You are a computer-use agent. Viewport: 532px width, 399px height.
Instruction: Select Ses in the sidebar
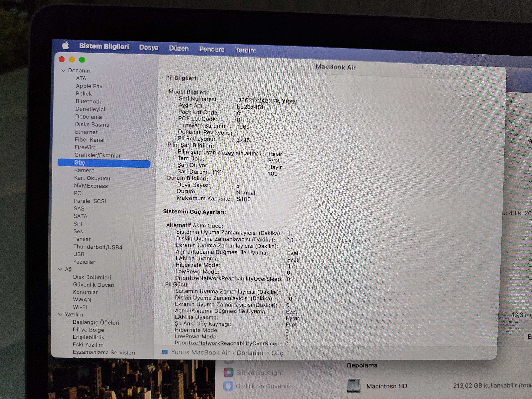click(x=78, y=231)
